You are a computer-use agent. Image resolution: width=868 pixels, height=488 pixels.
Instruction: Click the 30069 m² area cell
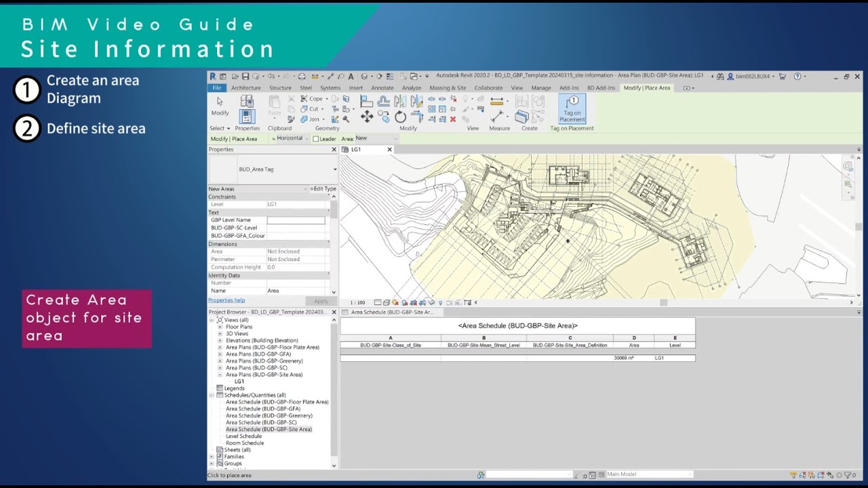633,358
